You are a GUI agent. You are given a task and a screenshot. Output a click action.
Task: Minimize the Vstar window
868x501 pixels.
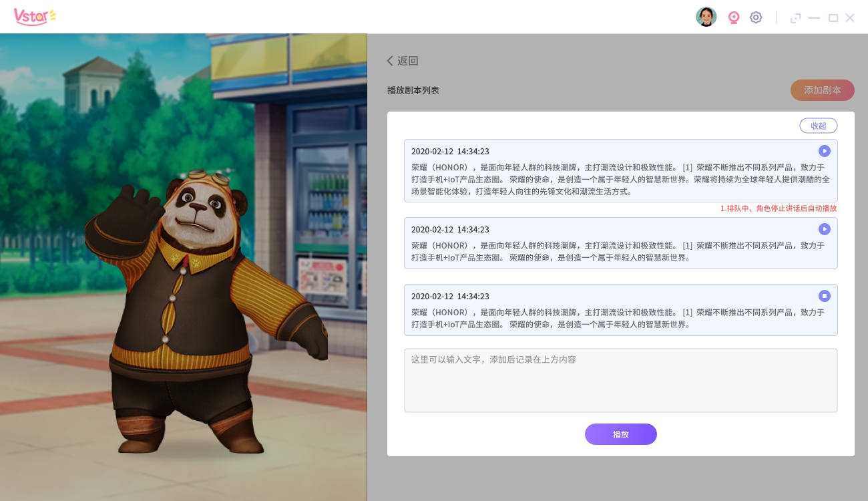pos(814,18)
